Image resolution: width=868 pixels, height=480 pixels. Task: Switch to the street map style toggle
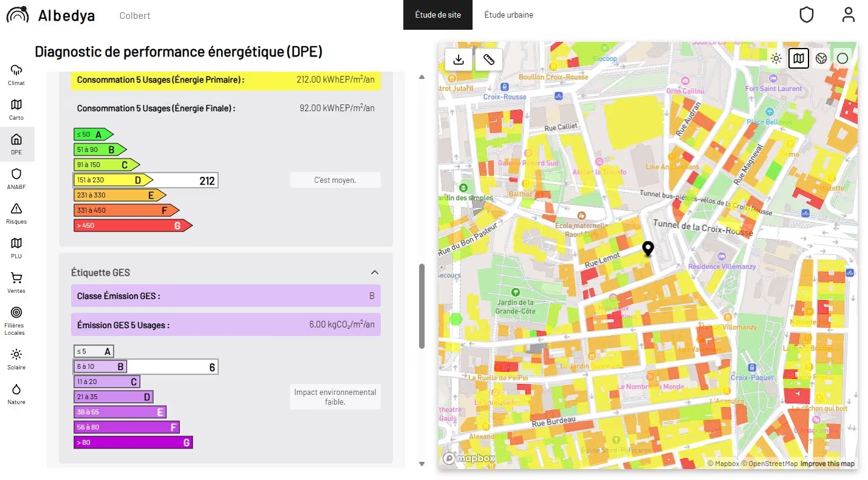[x=799, y=59]
